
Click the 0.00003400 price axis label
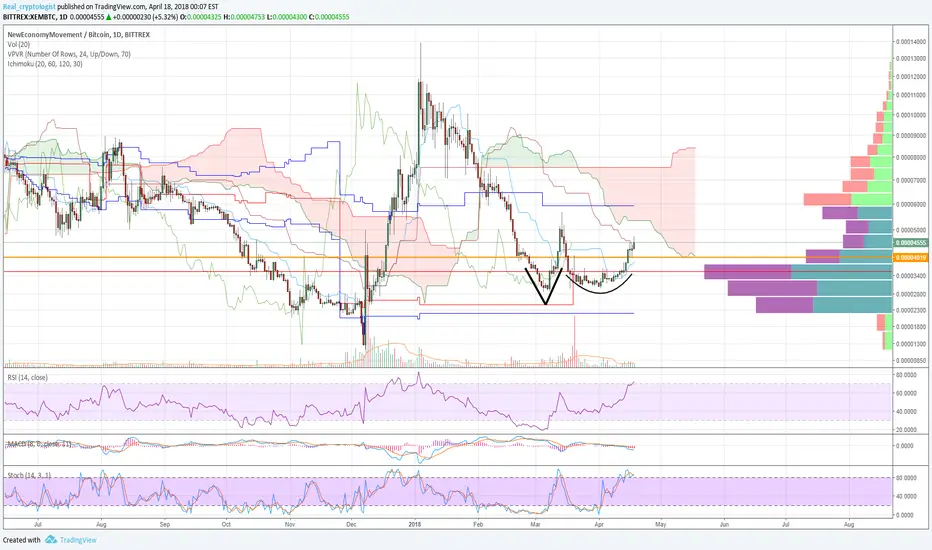coord(912,276)
